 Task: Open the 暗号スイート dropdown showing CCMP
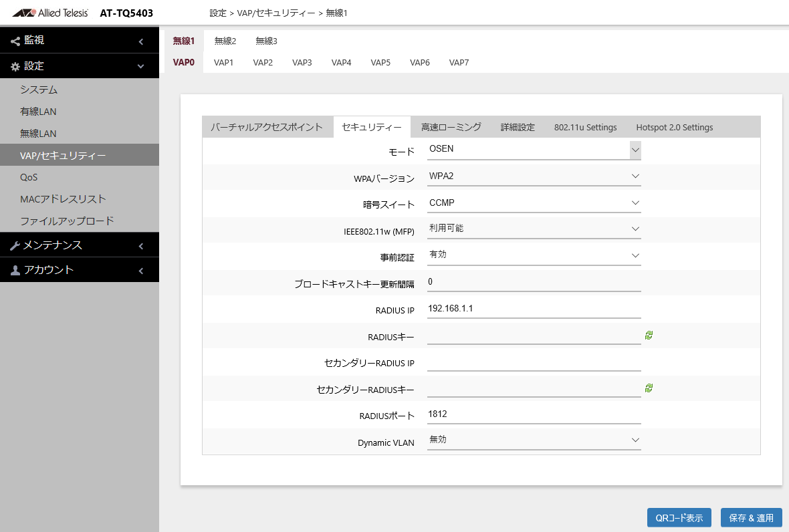(x=534, y=203)
